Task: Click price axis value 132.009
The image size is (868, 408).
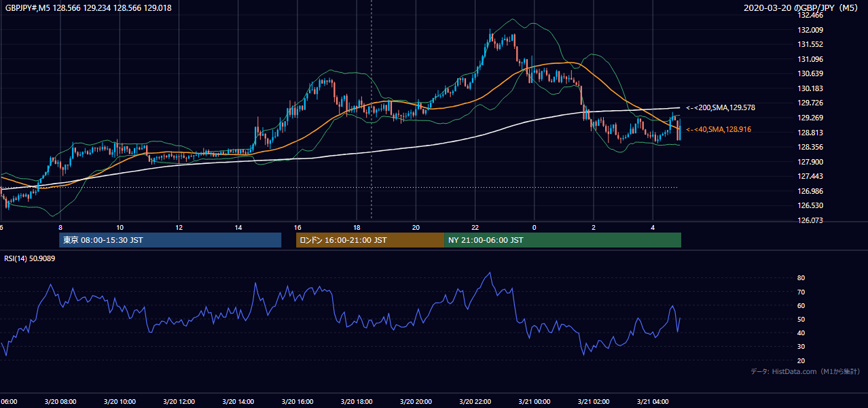Action: (810, 30)
